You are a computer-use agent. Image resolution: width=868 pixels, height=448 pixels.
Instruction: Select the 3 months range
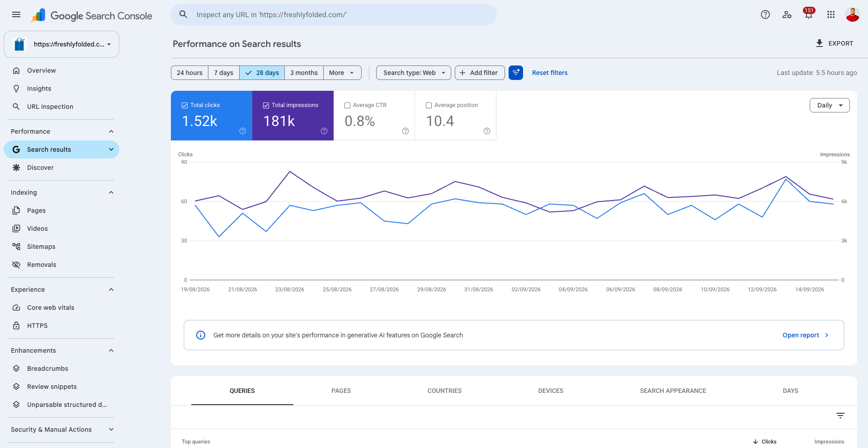click(304, 73)
